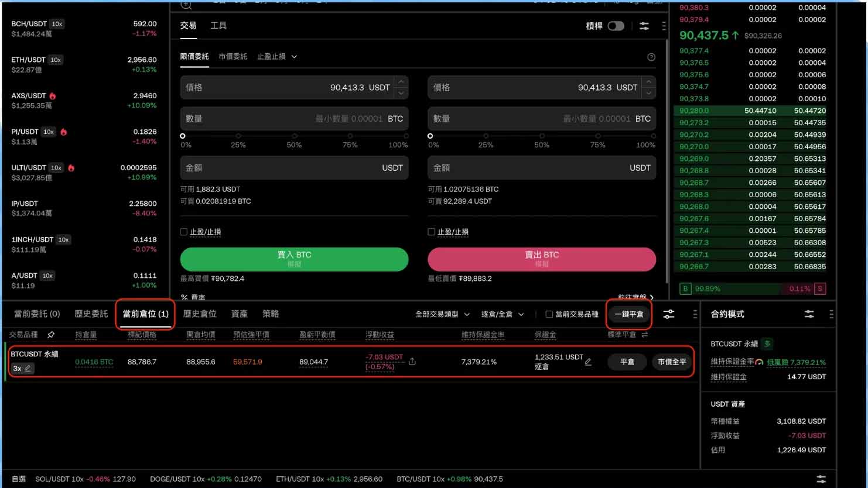The width and height of the screenshot is (868, 488).
Task: Open the positions panel filter settings icon
Action: 669,314
